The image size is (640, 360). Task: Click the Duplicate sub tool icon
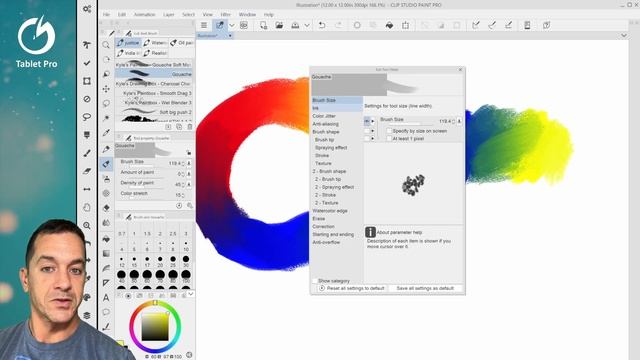pyautogui.click(x=179, y=127)
